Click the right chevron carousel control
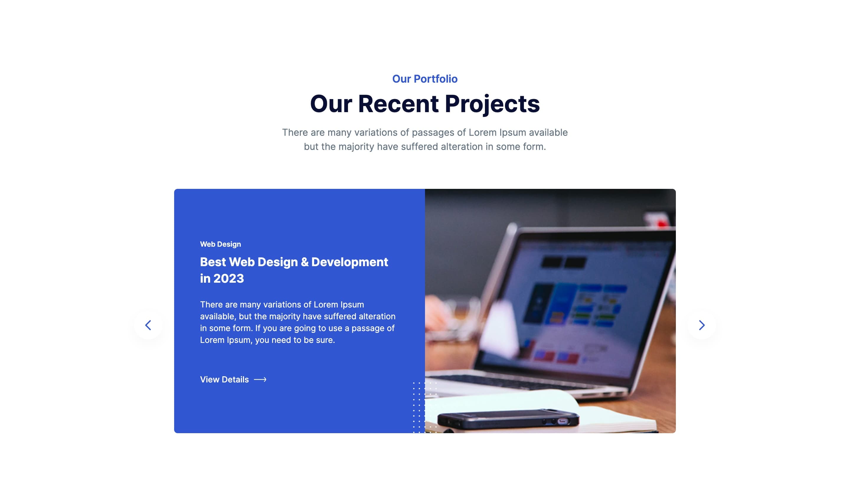This screenshot has height=504, width=850. pos(702,324)
